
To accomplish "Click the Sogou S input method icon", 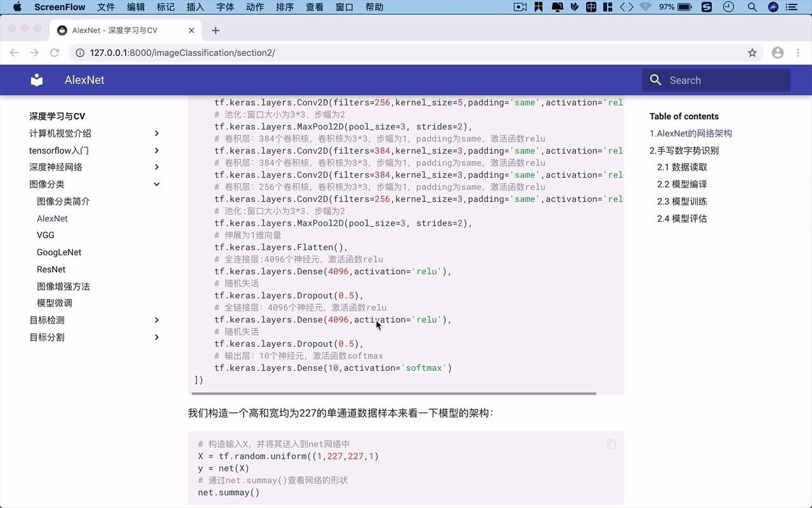I will [x=707, y=7].
